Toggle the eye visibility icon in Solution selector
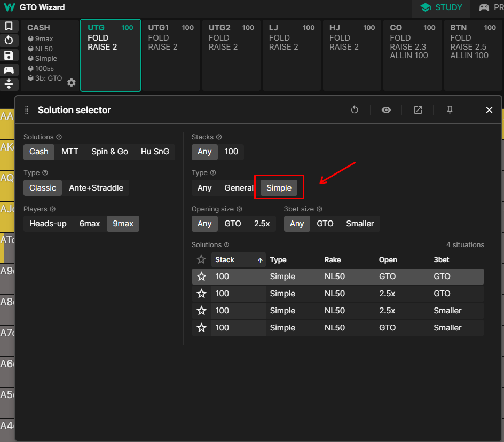This screenshot has width=504, height=442. 386,110
